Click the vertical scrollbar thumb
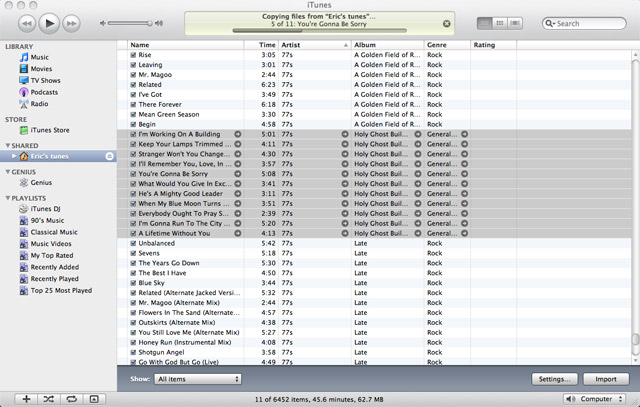640x407 pixels. coord(635,339)
